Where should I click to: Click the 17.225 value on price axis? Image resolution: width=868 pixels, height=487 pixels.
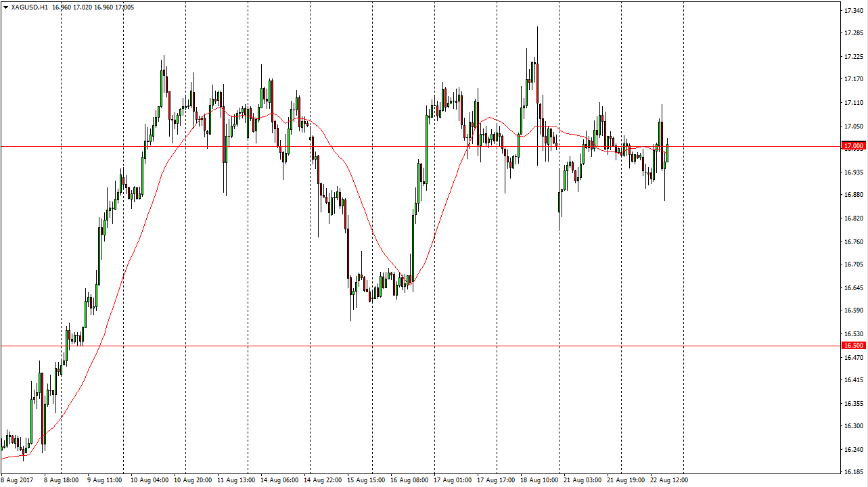[x=853, y=57]
